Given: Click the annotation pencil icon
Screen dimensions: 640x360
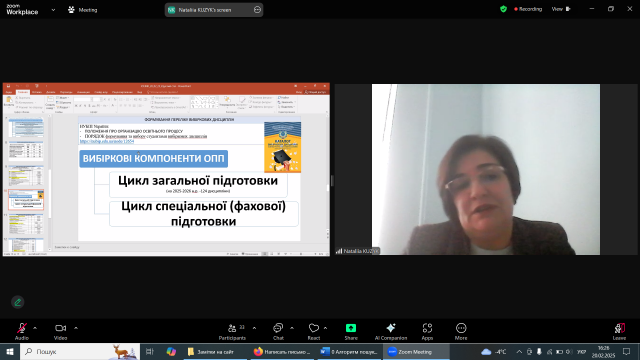Looking at the screenshot, I should 18,302.
